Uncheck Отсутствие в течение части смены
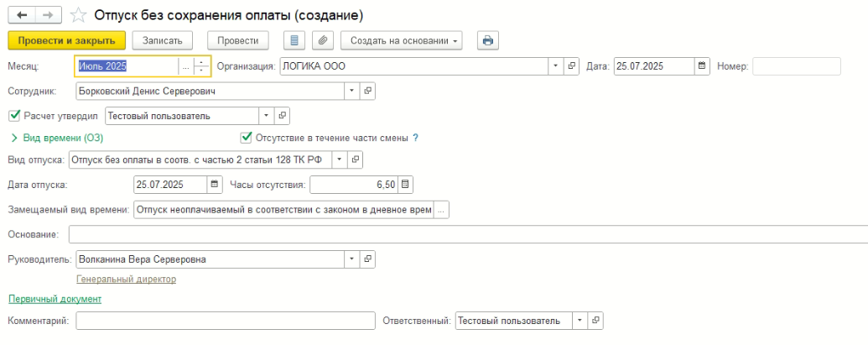This screenshot has height=345, width=868. (x=247, y=138)
